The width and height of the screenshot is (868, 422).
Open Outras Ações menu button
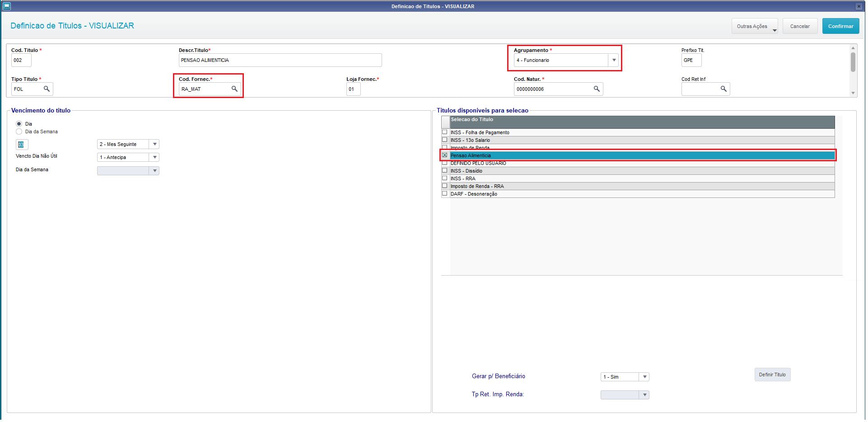click(755, 26)
